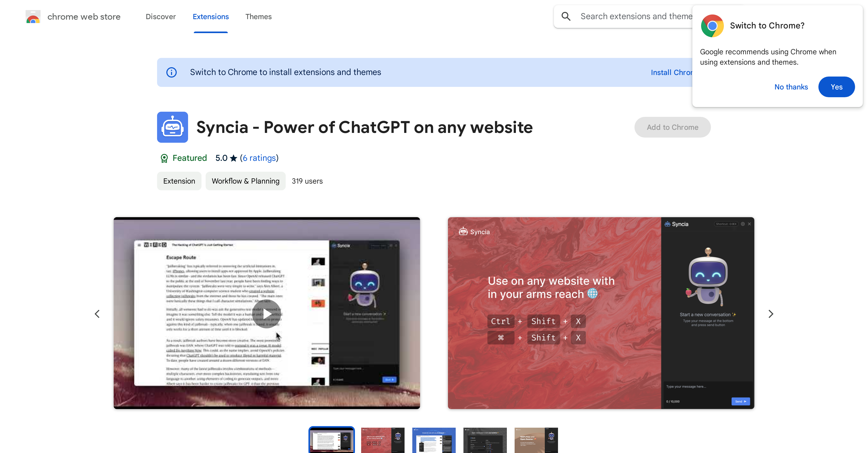Click the Add to Chrome button
The width and height of the screenshot is (868, 453).
(x=672, y=127)
